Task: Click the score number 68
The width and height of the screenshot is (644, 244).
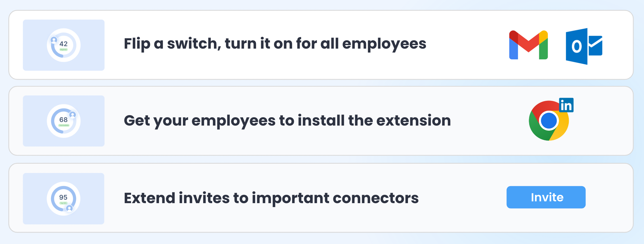Action: click(x=64, y=120)
